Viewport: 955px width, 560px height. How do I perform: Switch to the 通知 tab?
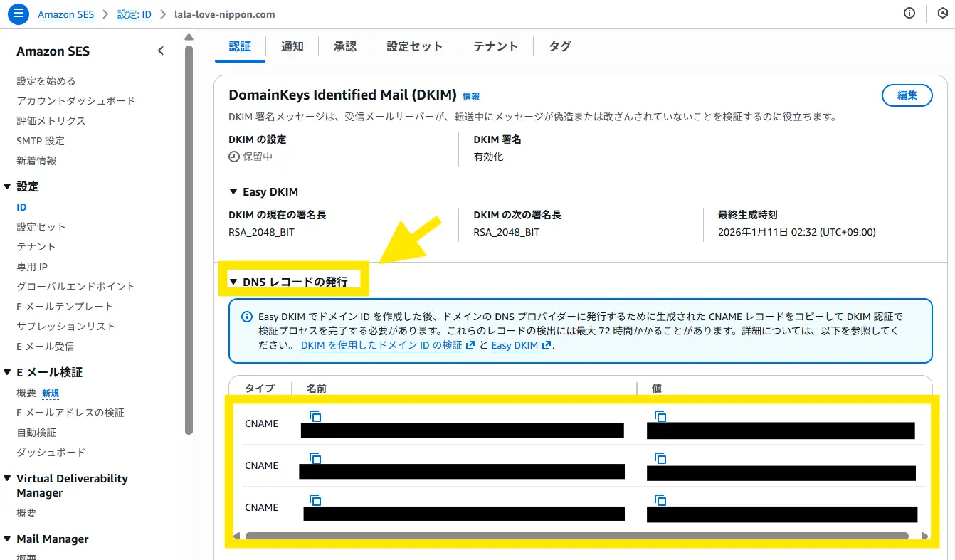pyautogui.click(x=292, y=46)
